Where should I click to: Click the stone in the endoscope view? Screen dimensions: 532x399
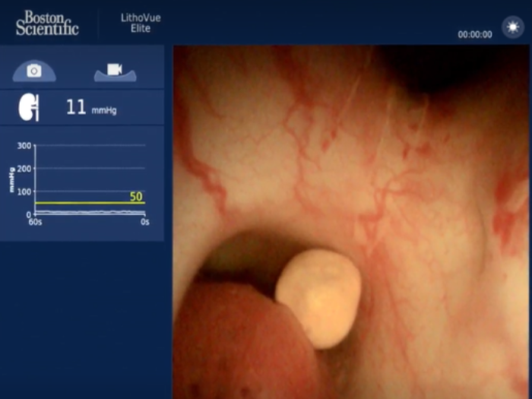(x=318, y=299)
